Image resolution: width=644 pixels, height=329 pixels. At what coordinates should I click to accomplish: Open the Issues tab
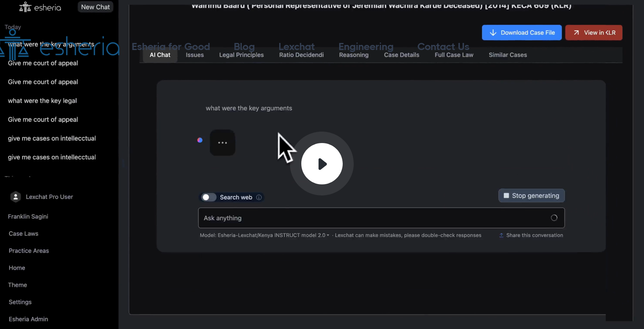(x=195, y=55)
